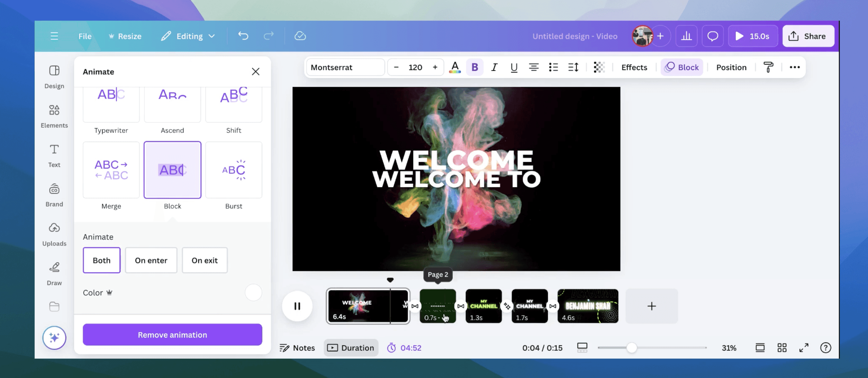This screenshot has width=868, height=378.
Task: Click the Undo arrow icon
Action: [x=243, y=36]
